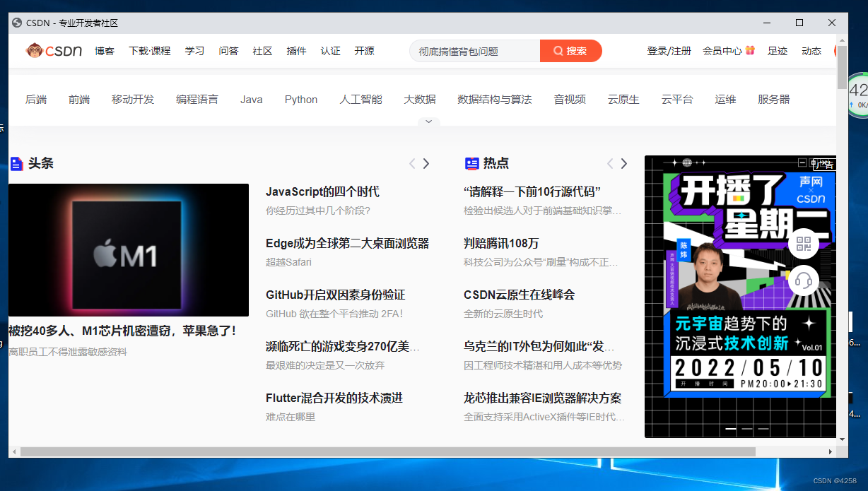Select the Python category tab
This screenshot has width=868, height=491.
pyautogui.click(x=301, y=100)
